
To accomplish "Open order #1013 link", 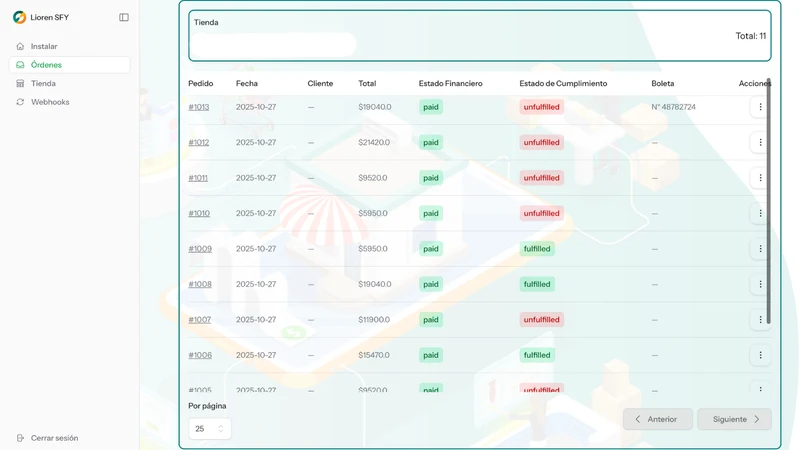I will click(x=198, y=107).
